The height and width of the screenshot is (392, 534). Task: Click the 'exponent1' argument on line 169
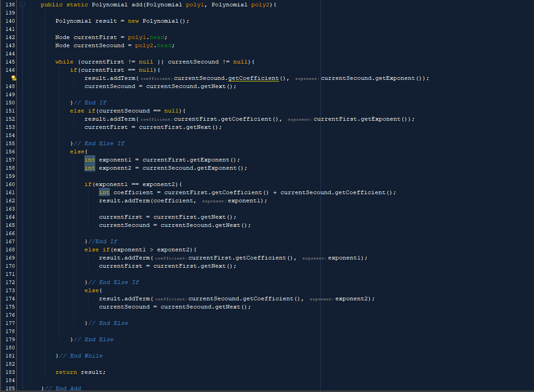click(344, 258)
